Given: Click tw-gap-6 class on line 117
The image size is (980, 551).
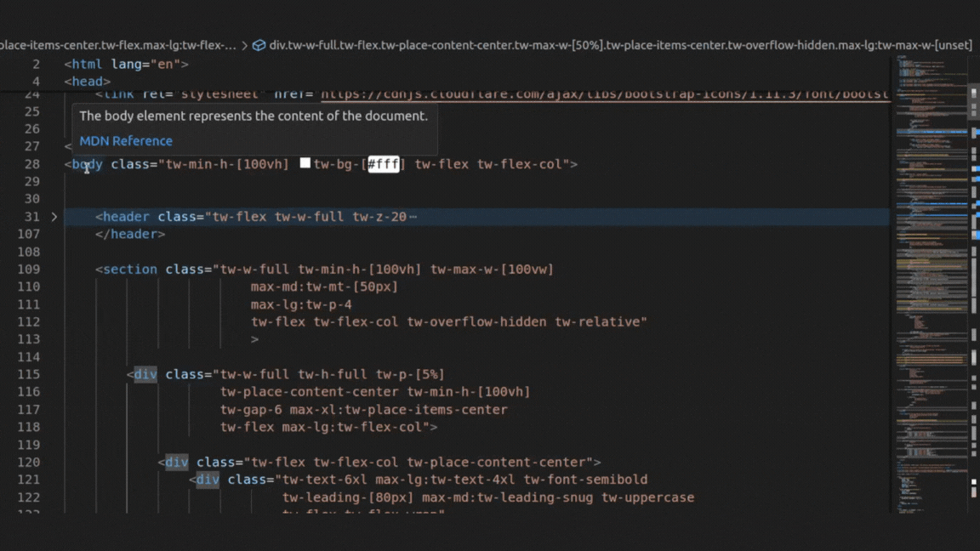Looking at the screenshot, I should point(251,410).
